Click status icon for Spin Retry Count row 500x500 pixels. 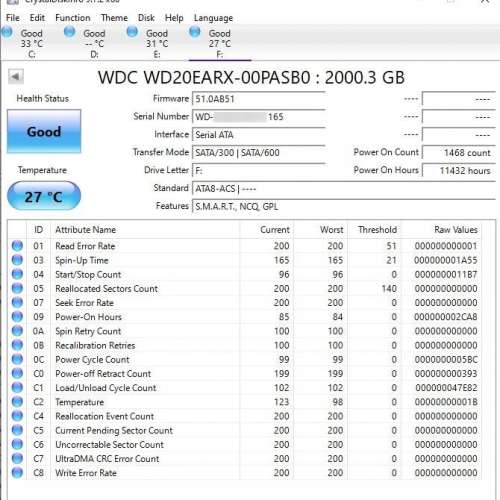[x=17, y=331]
